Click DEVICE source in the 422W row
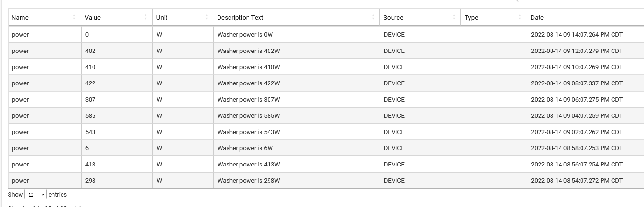 [x=394, y=83]
